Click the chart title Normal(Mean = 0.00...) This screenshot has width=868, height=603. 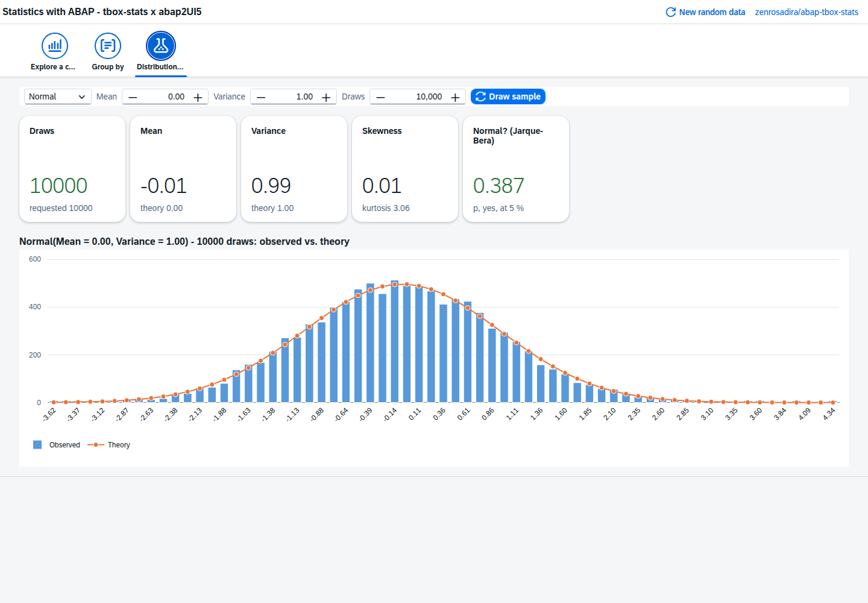pyautogui.click(x=184, y=241)
